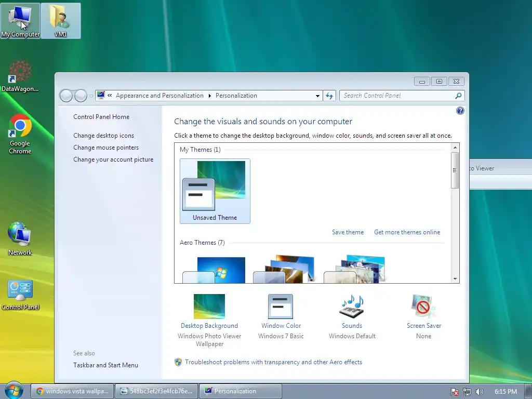Click the Save theme link
532x399 pixels.
coord(348,232)
